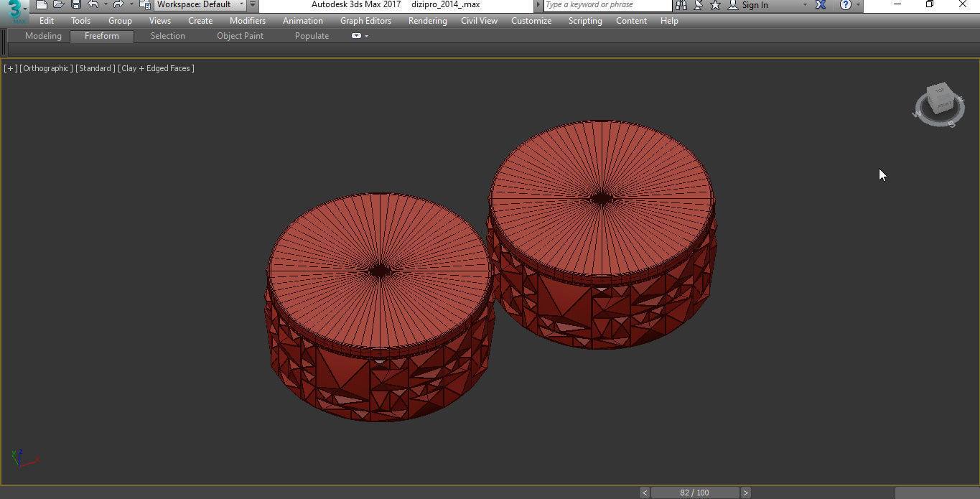Click the ViewCube in the viewport
This screenshot has width=980, height=499.
tap(939, 99)
